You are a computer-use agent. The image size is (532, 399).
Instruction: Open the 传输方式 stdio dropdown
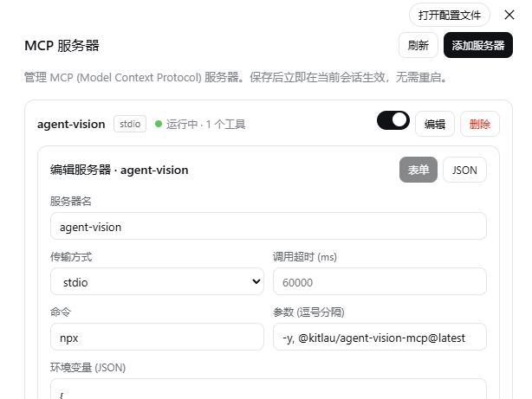click(x=157, y=281)
